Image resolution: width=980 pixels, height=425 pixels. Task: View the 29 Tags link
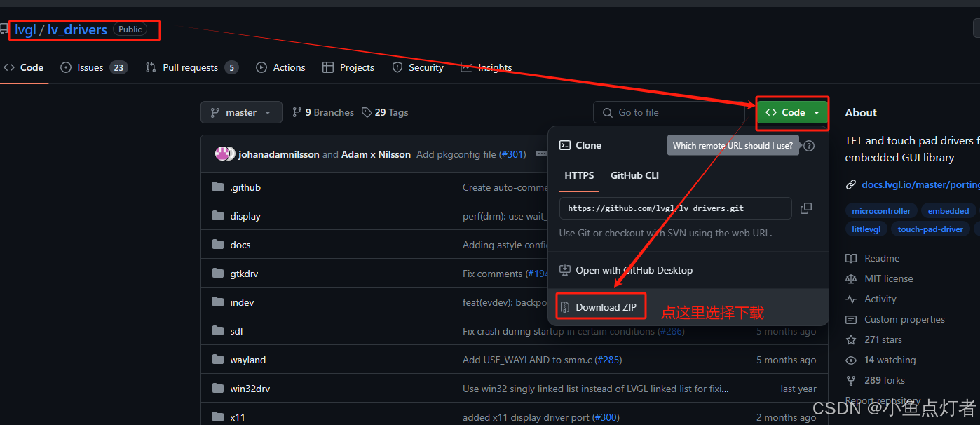tap(385, 112)
